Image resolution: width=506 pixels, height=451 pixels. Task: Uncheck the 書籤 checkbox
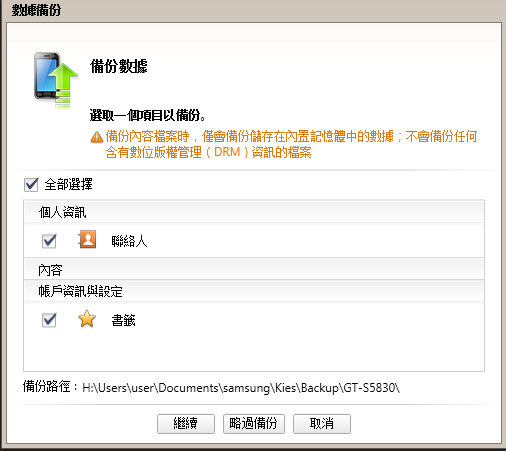tap(49, 320)
